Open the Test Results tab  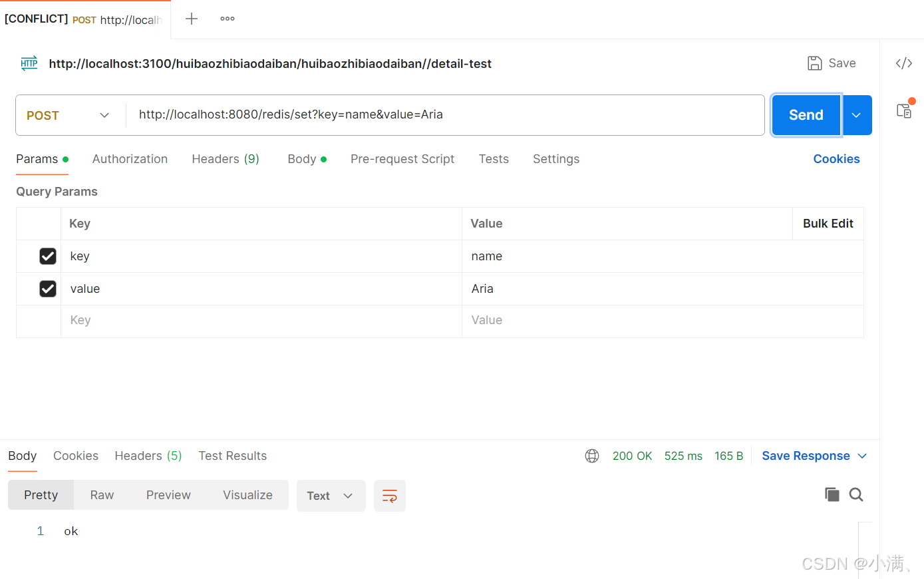[232, 456]
